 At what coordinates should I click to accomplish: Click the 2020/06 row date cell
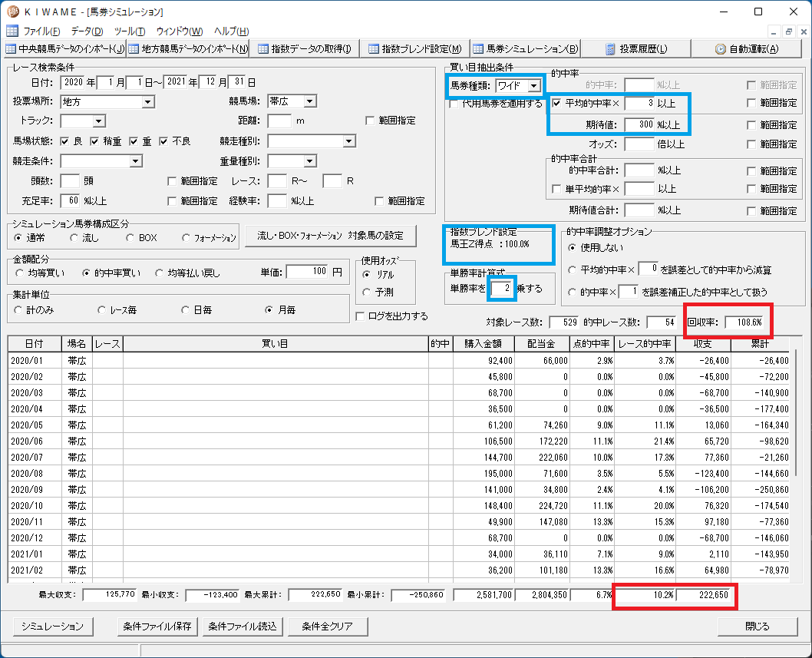[x=35, y=441]
